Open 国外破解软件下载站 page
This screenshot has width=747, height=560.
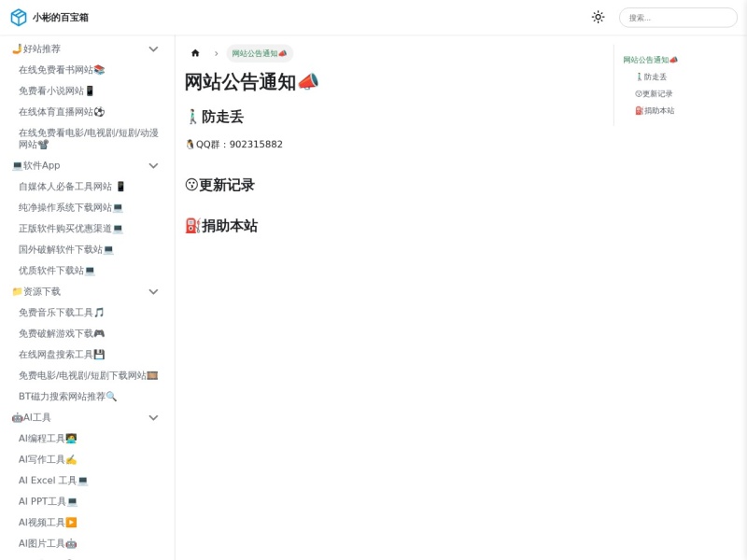(65, 249)
